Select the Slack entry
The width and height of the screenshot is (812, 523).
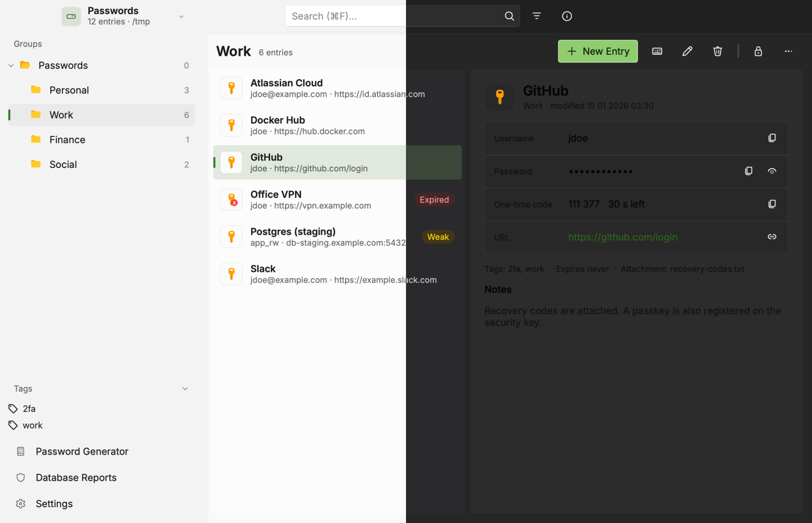tap(337, 274)
